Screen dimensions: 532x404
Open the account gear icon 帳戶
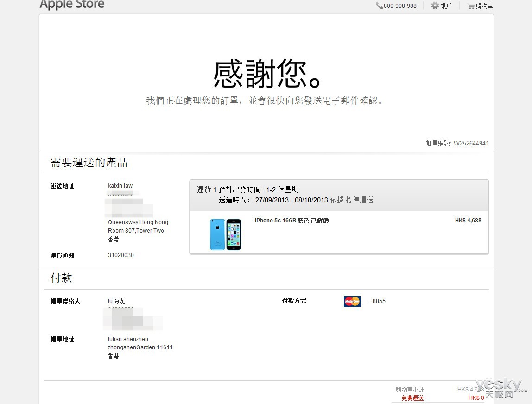[435, 6]
